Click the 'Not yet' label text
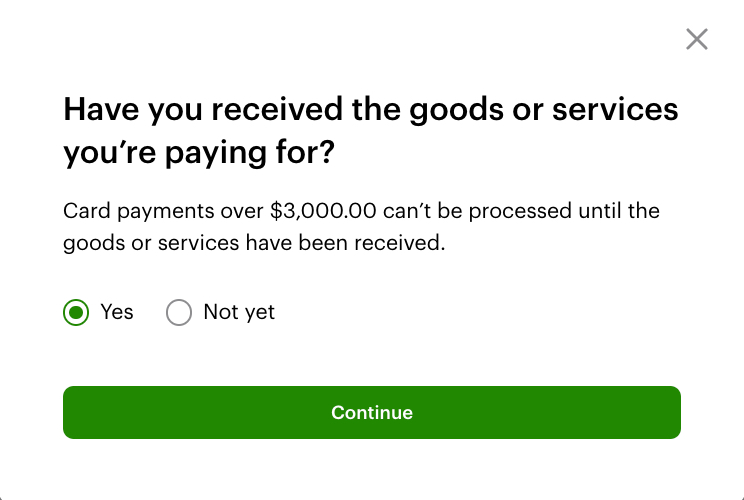 pyautogui.click(x=238, y=312)
